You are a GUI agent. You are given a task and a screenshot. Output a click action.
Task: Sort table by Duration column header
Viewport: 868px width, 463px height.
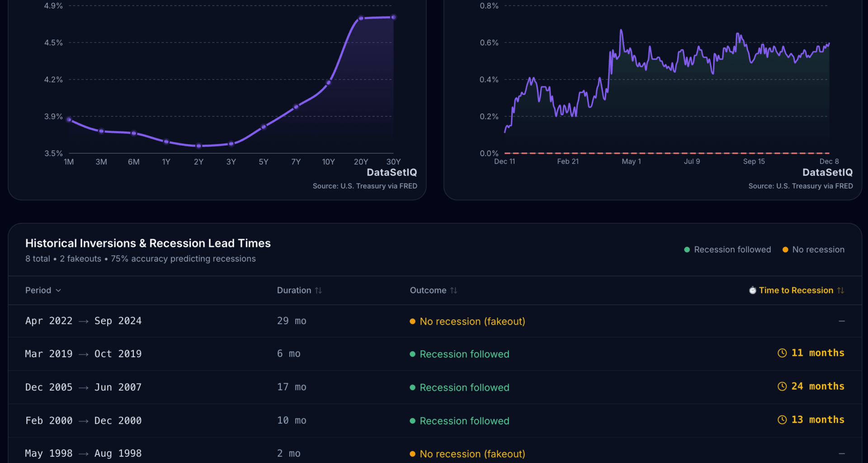pos(294,290)
